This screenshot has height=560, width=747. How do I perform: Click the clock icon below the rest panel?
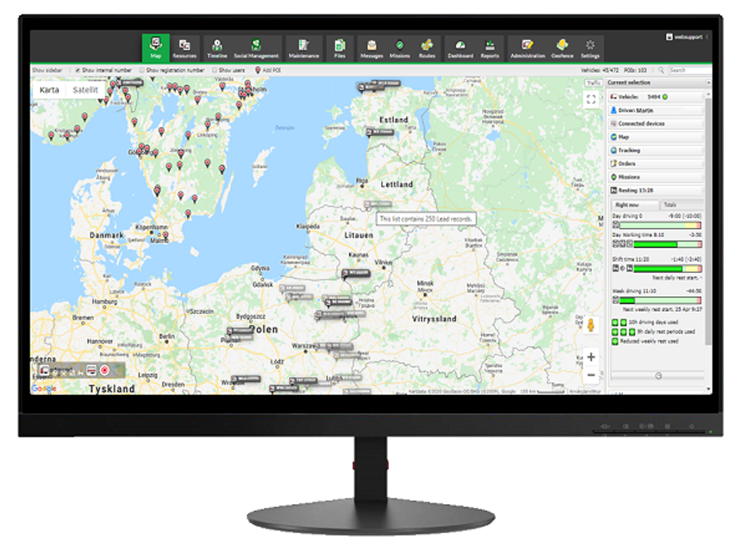[659, 375]
